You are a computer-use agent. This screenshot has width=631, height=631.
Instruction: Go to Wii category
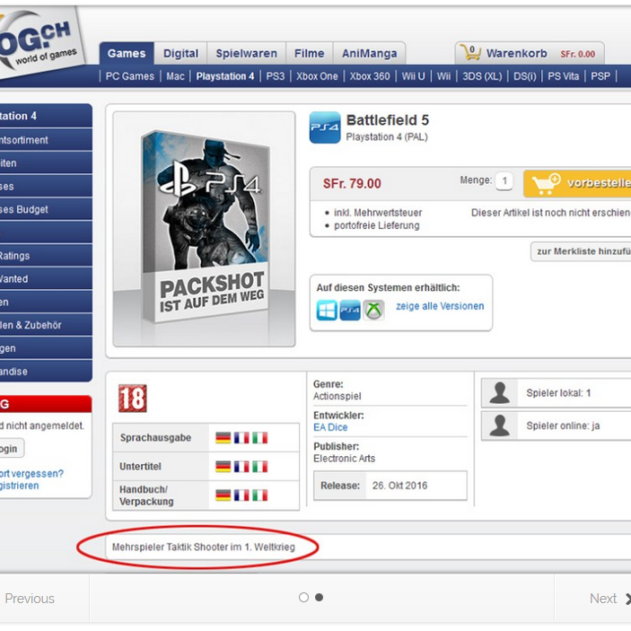443,76
